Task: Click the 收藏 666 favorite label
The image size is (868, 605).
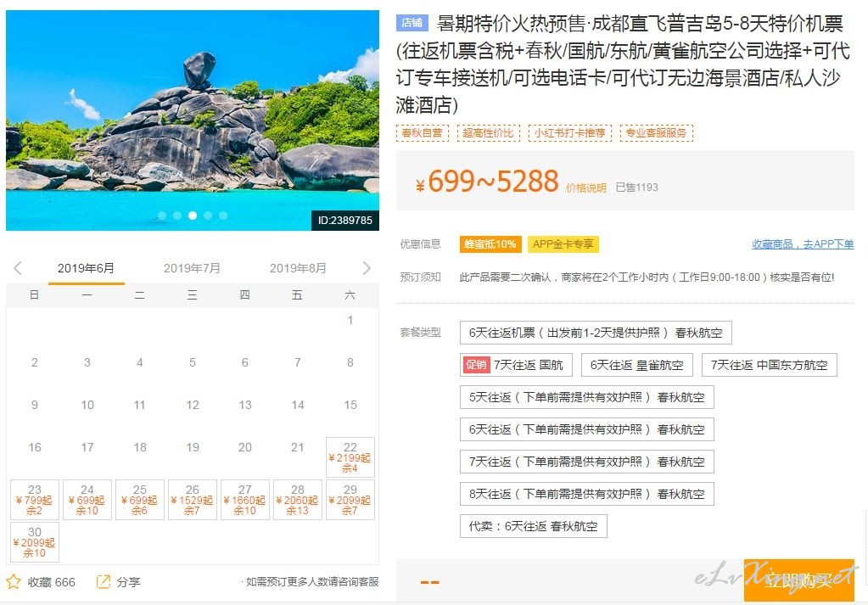Action: [x=51, y=582]
